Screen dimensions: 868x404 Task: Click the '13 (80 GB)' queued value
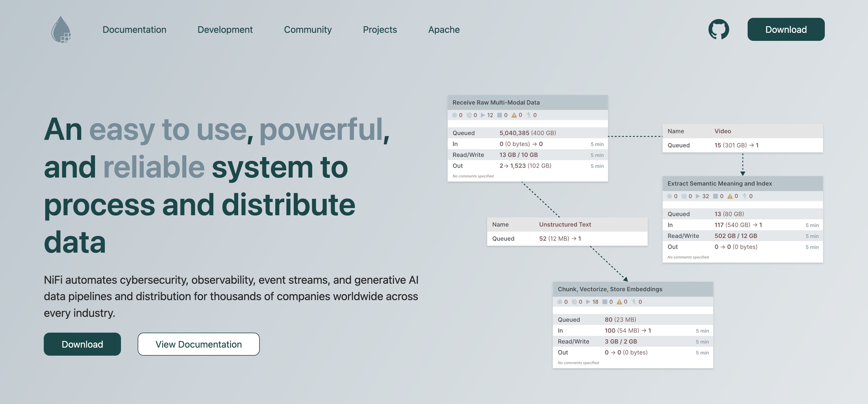click(729, 214)
